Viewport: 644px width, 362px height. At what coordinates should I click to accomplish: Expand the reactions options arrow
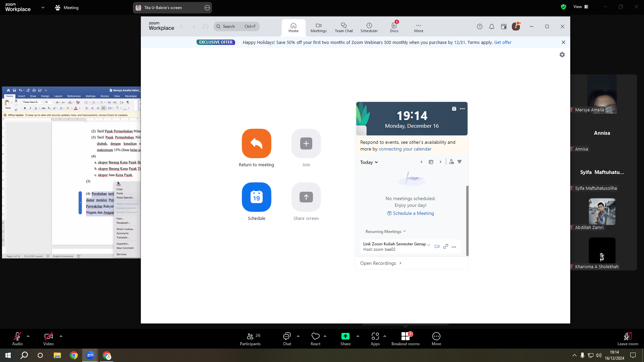[325, 336]
